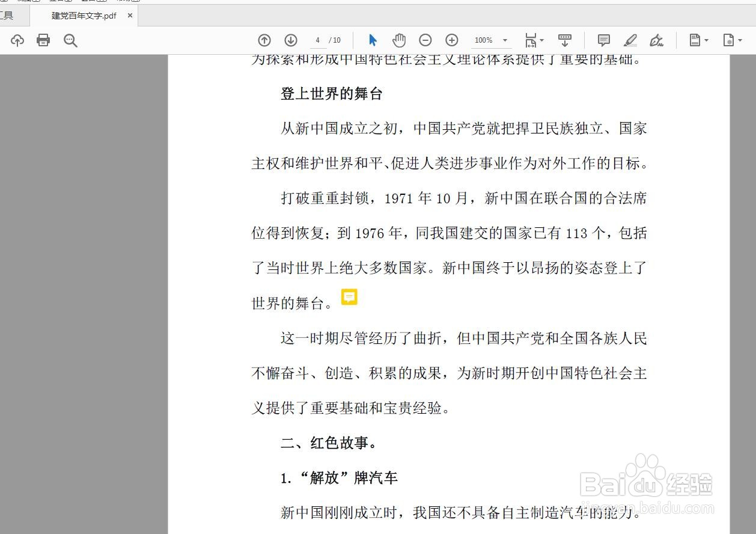Click the line 义提供了重要基础和宝贵经验
The image size is (756, 534).
pos(351,409)
